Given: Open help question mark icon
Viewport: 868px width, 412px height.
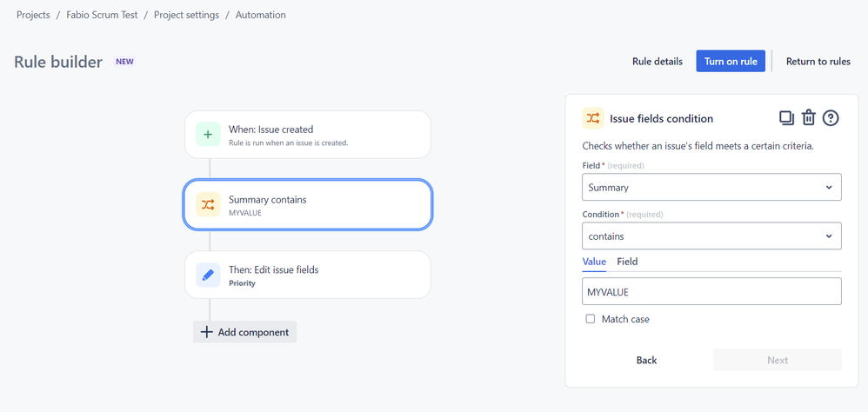Looking at the screenshot, I should pos(831,118).
